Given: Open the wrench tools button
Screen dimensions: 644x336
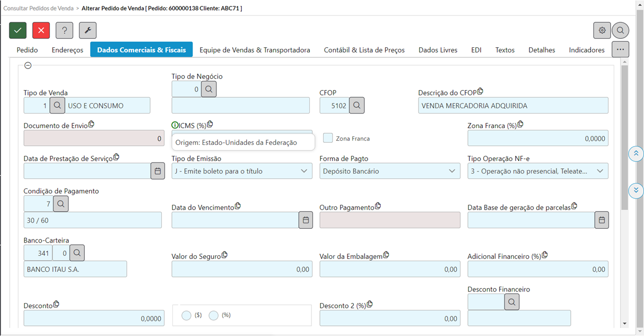Looking at the screenshot, I should click(88, 30).
